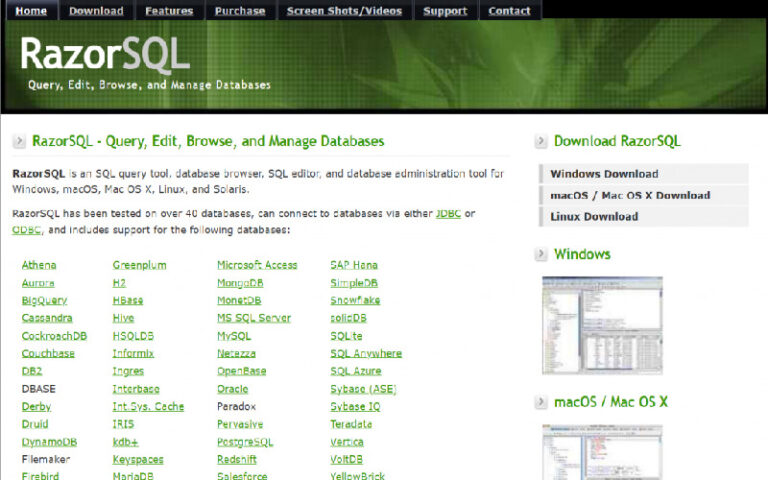Click the arrow icon next to Windows heading
The height and width of the screenshot is (480, 768).
pyautogui.click(x=541, y=255)
